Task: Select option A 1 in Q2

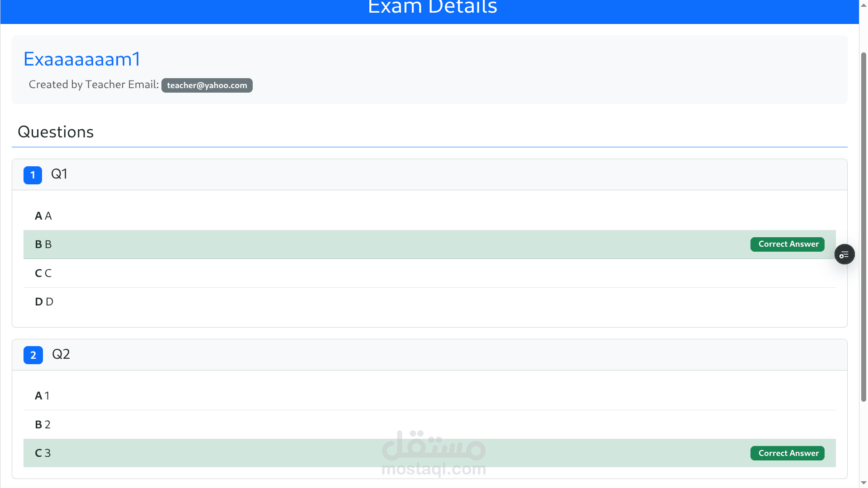Action: coord(42,396)
